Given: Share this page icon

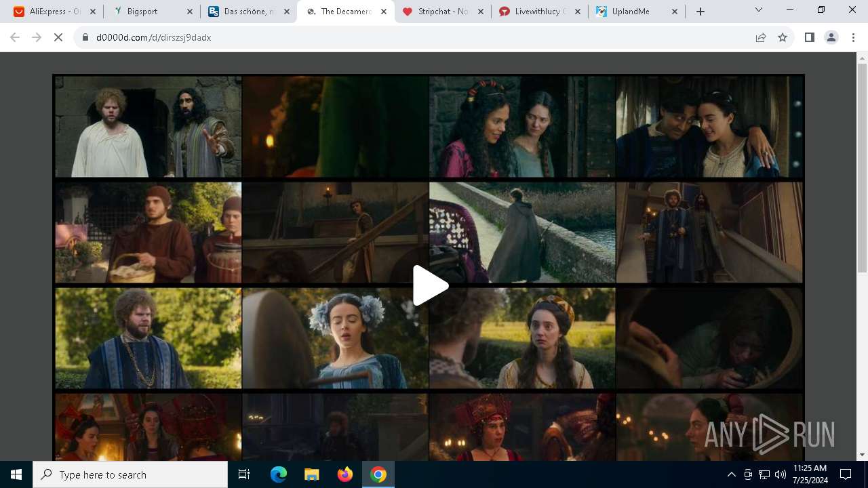Looking at the screenshot, I should 761,37.
